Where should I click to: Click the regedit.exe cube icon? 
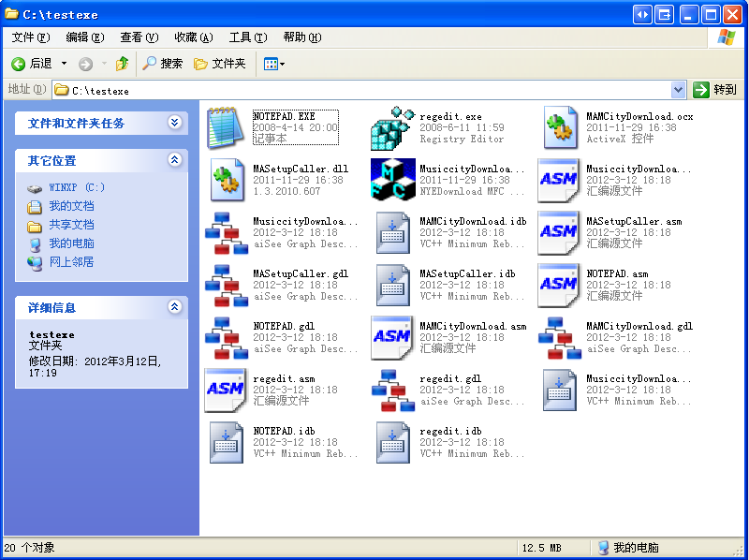392,128
